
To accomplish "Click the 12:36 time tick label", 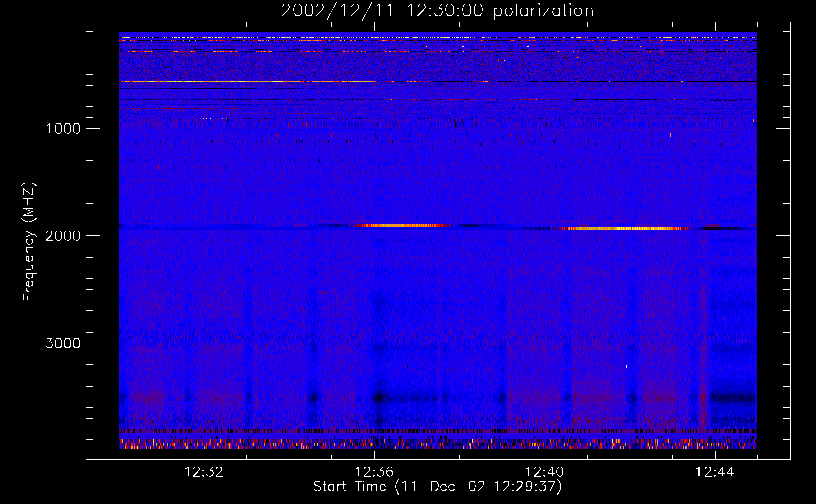I will [x=374, y=472].
